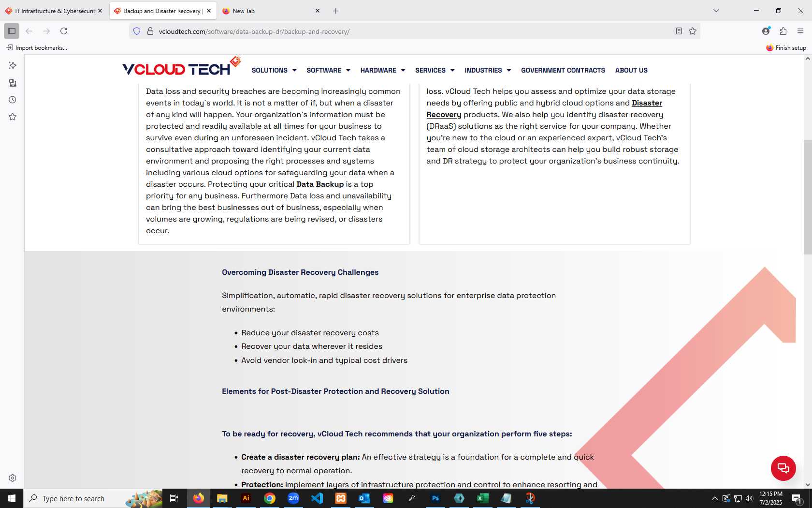
Task: Open Excel from taskbar
Action: coord(483,498)
